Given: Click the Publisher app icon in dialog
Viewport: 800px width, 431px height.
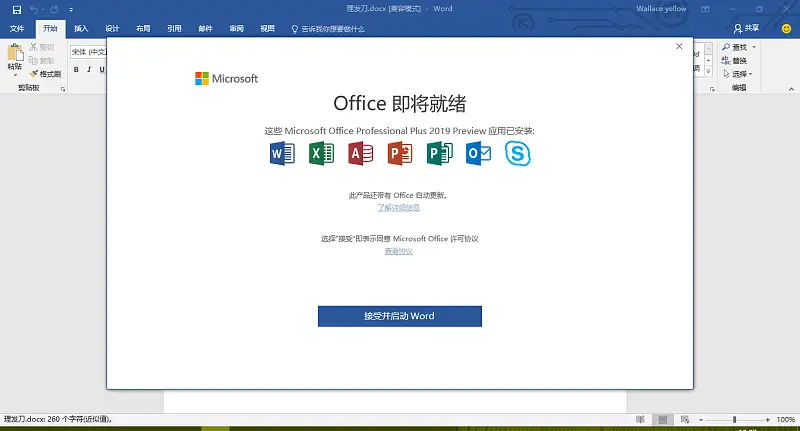Looking at the screenshot, I should [x=439, y=154].
